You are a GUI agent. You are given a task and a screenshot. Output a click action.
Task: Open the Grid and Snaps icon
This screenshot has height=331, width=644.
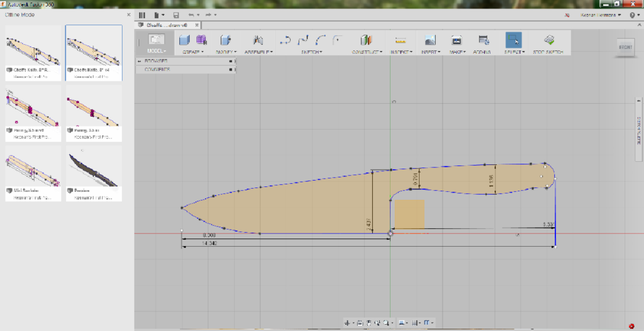(416, 323)
